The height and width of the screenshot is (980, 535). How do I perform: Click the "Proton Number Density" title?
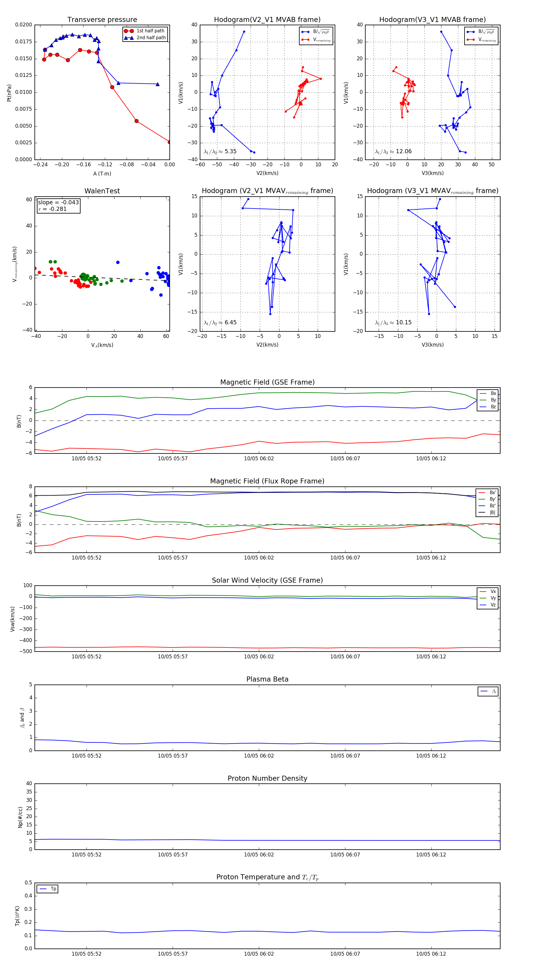tap(267, 778)
